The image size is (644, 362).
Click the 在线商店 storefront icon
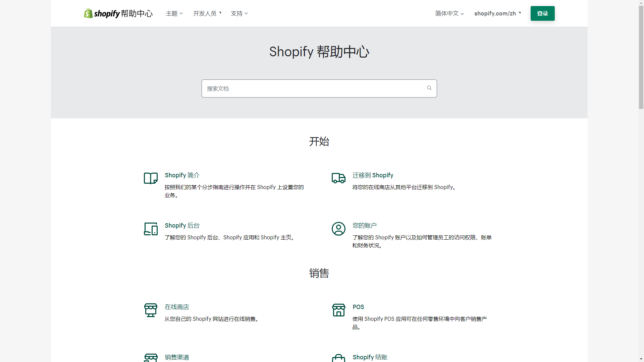(150, 310)
